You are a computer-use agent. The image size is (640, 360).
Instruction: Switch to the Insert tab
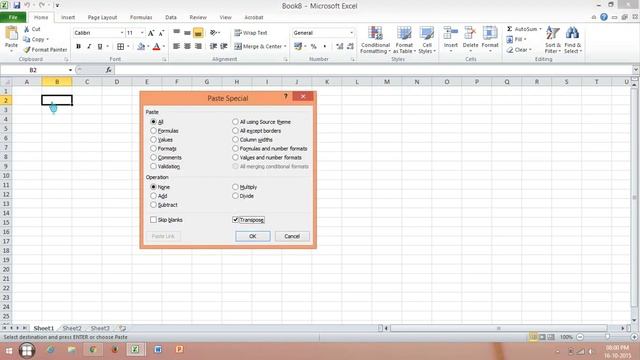[x=68, y=17]
